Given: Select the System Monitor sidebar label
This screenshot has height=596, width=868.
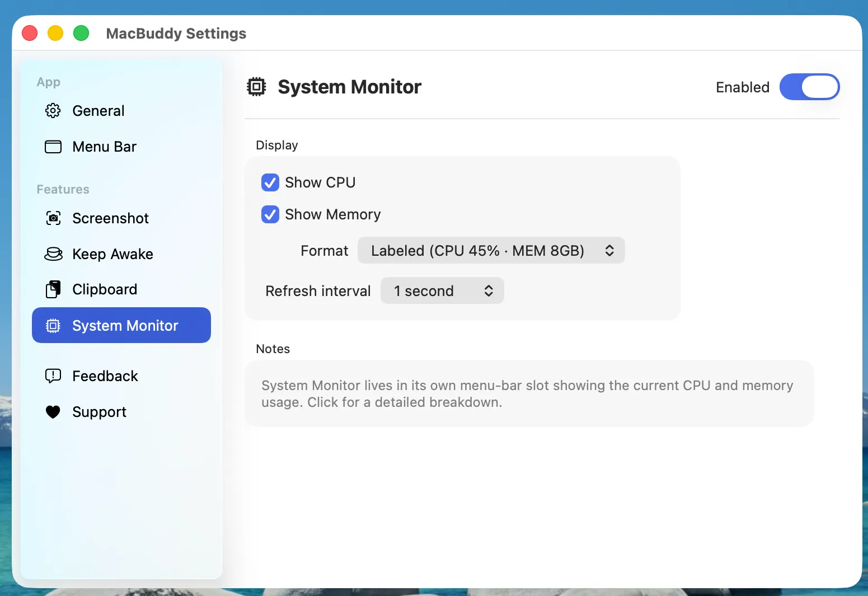Looking at the screenshot, I should [x=125, y=326].
